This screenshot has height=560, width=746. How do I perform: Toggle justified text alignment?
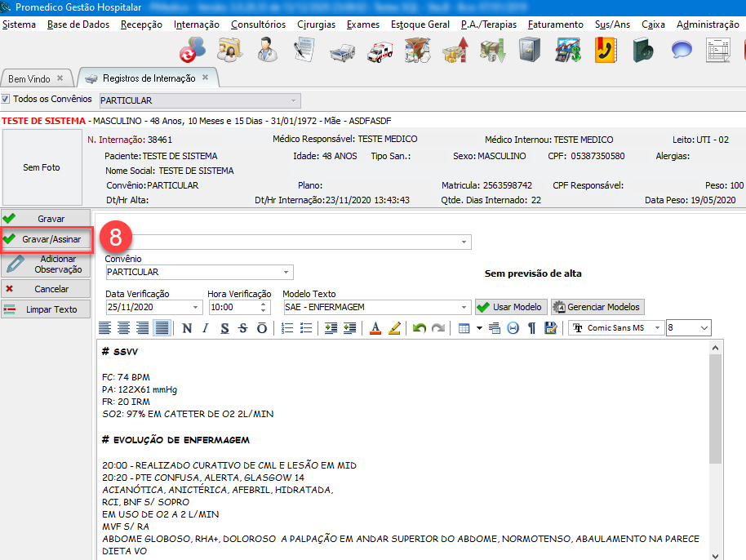[162, 328]
